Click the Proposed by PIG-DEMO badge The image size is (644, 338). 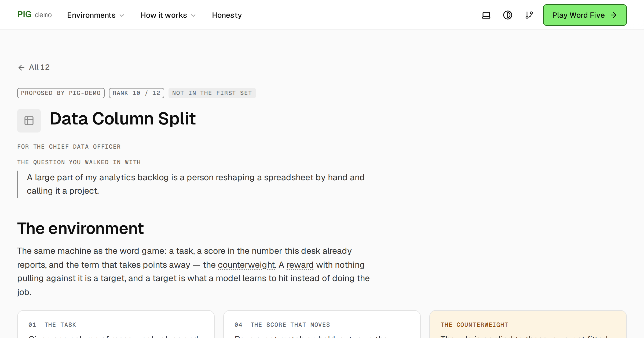point(61,93)
